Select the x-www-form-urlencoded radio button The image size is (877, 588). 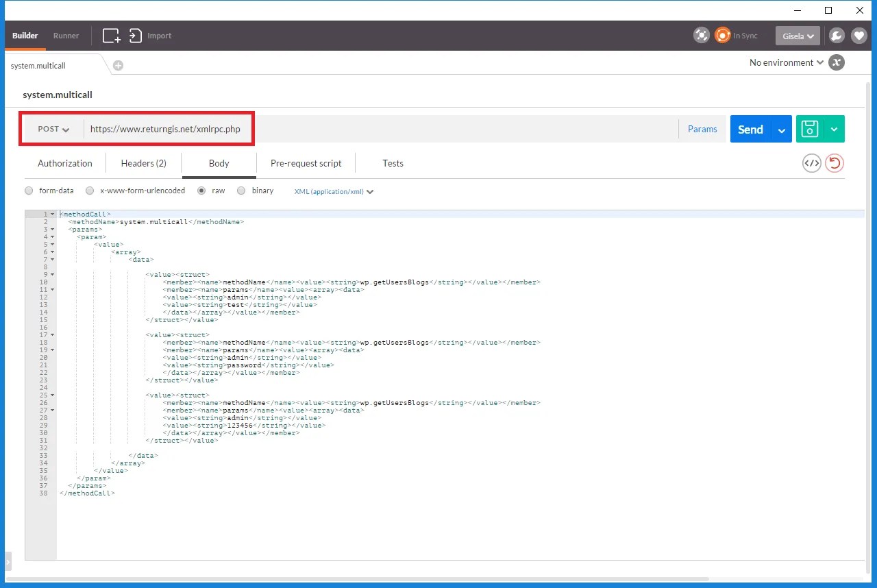pos(90,191)
